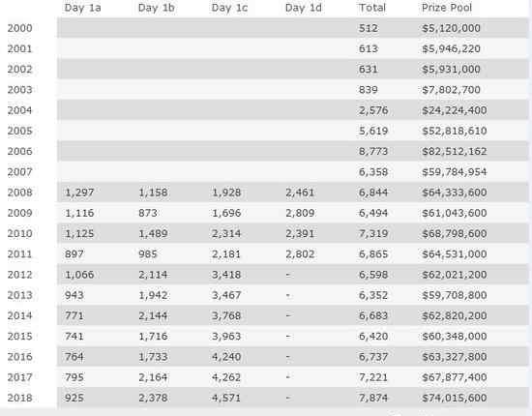Select total 7,319 in the 2010 row

click(x=373, y=233)
